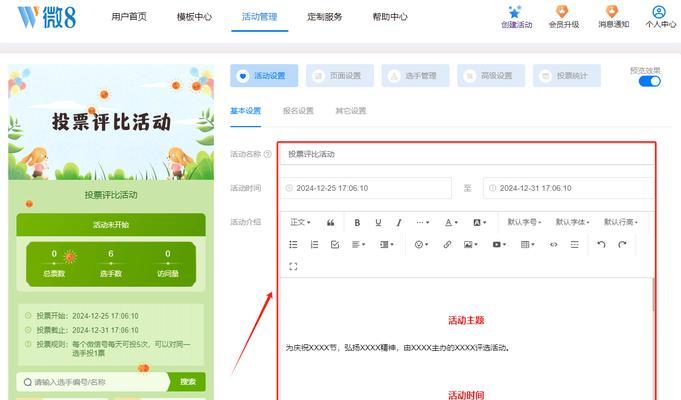Click the 为庆祝XXXX节 paragraph in the editor
681x400 pixels.
coord(397,348)
